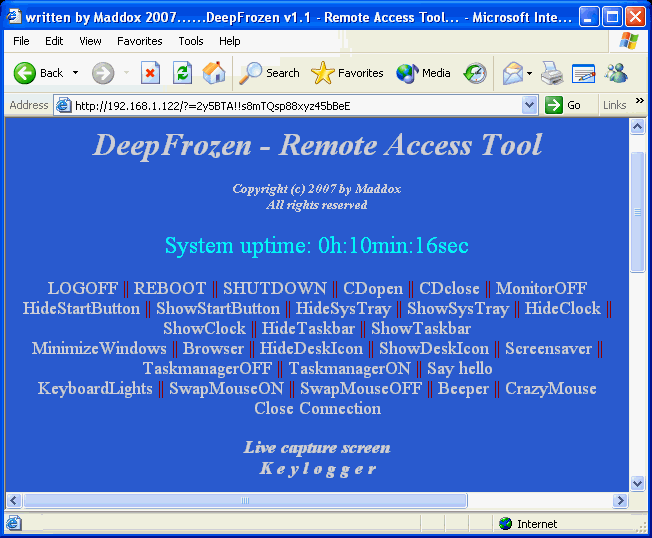Open the Favorites menu
The image size is (652, 538).
point(139,41)
